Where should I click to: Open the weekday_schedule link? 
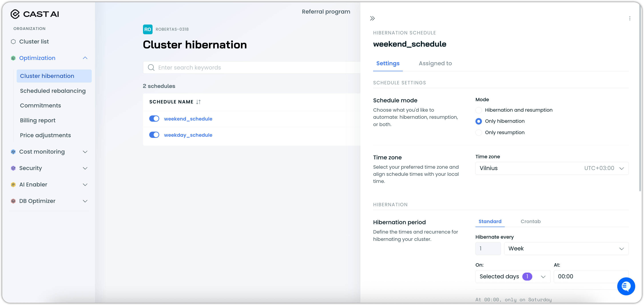[188, 135]
